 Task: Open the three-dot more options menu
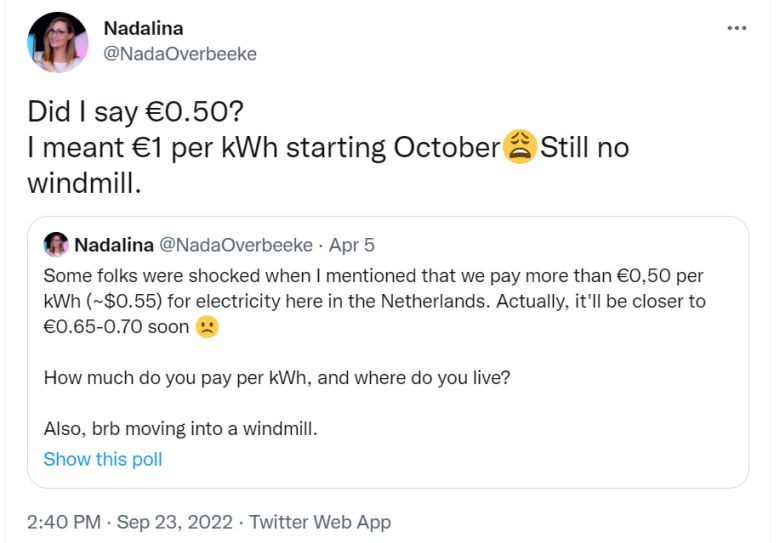point(737,28)
